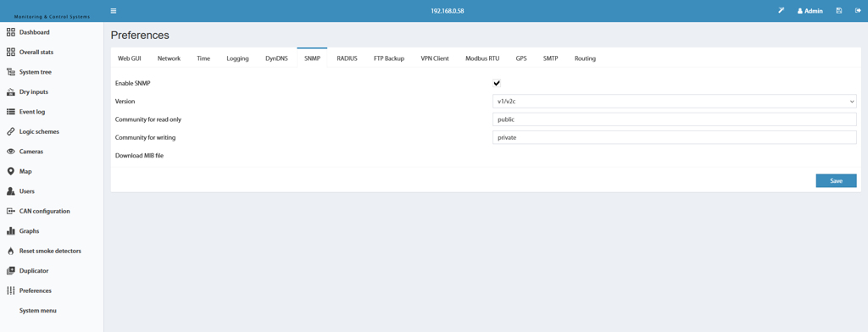This screenshot has height=332, width=868.
Task: Click the floppy disk save icon in header
Action: pyautogui.click(x=839, y=10)
